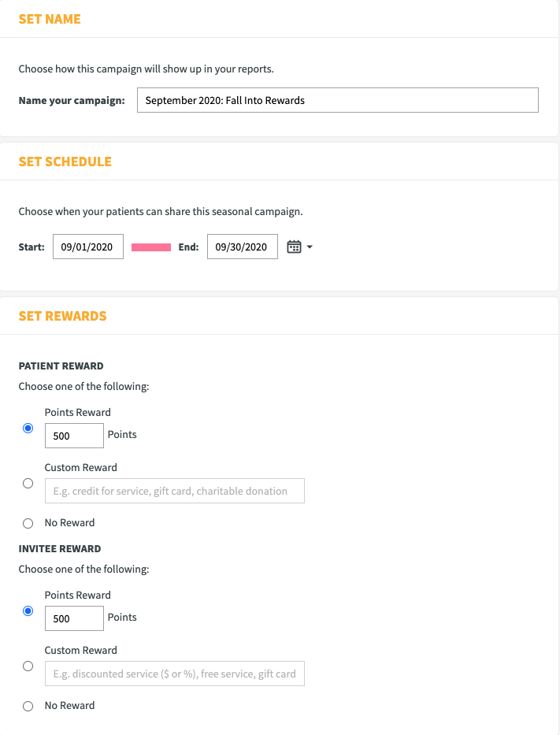This screenshot has height=735, width=560.
Task: Click the SET NAME section header
Action: tap(50, 19)
